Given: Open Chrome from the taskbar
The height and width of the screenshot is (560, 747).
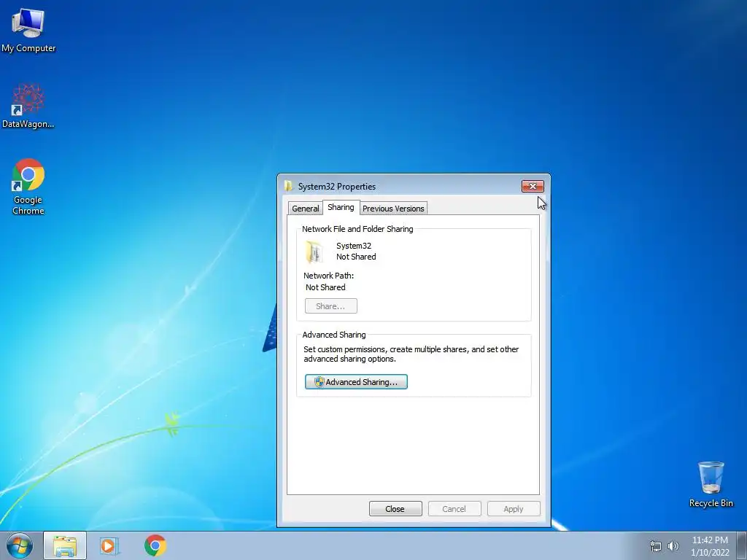Looking at the screenshot, I should [x=155, y=545].
